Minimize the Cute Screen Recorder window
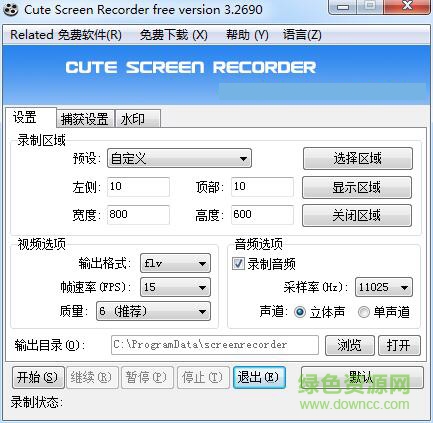 tap(344, 7)
